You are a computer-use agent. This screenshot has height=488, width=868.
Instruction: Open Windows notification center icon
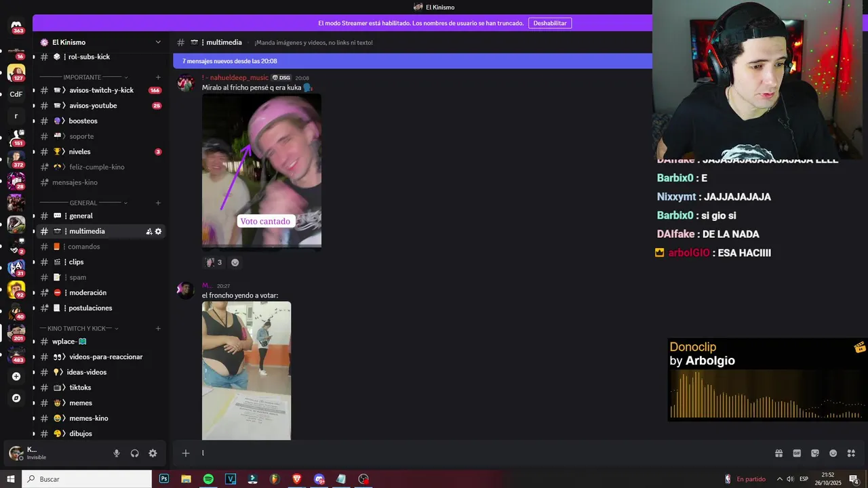coord(854,479)
